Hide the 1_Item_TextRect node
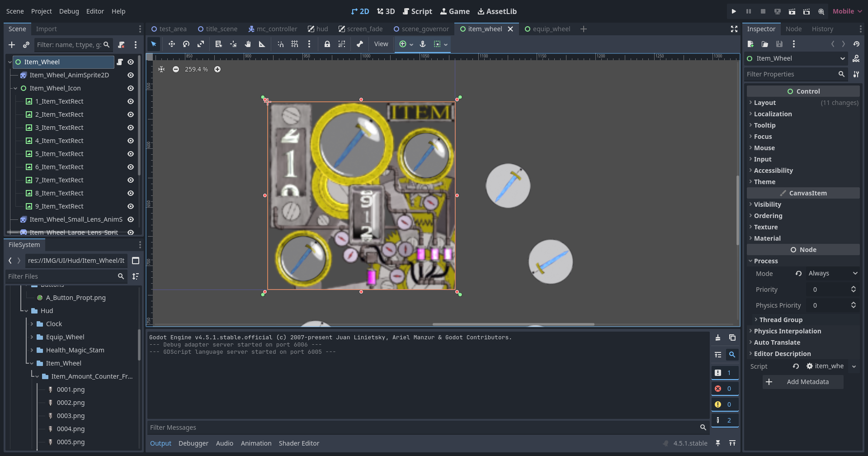Viewport: 868px width, 456px height. tap(131, 101)
